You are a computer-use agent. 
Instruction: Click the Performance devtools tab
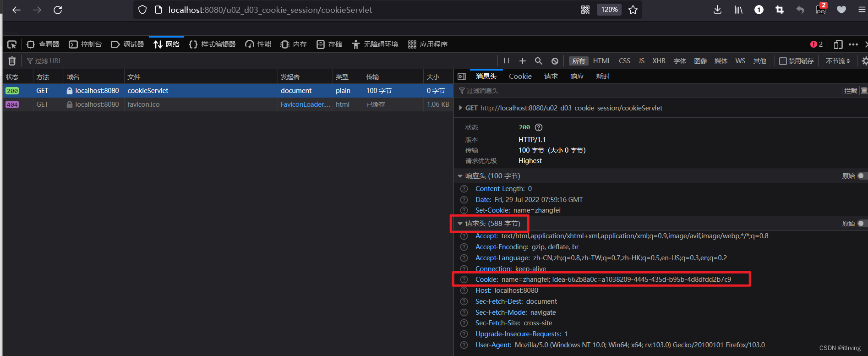(258, 44)
